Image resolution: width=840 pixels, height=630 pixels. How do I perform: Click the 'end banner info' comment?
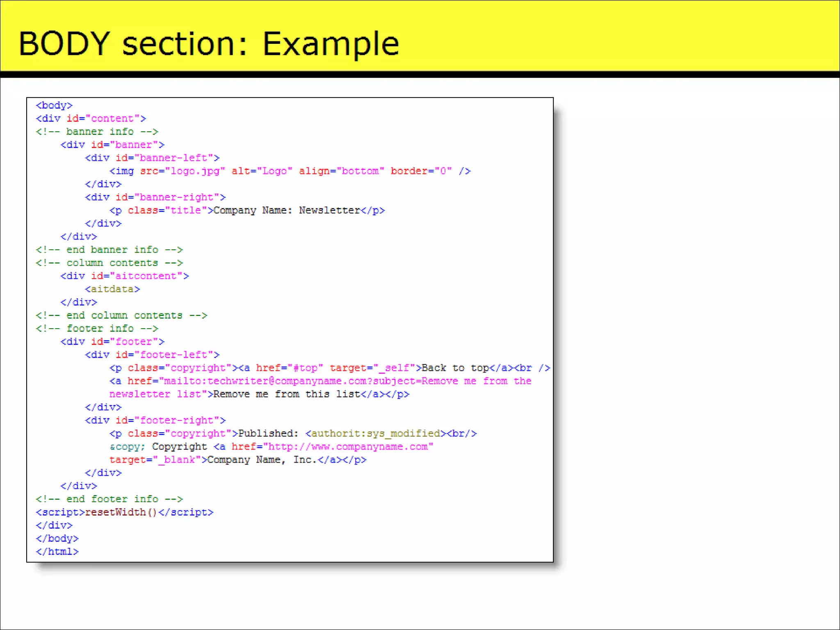point(109,250)
